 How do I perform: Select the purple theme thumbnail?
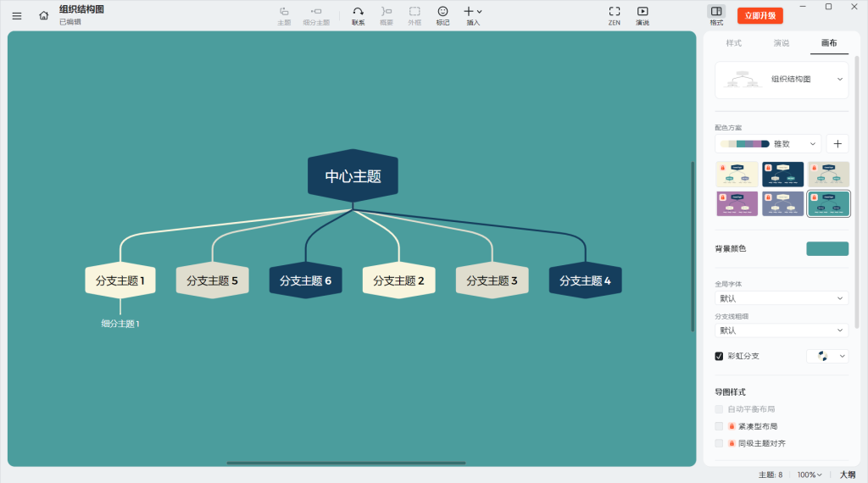pos(737,203)
